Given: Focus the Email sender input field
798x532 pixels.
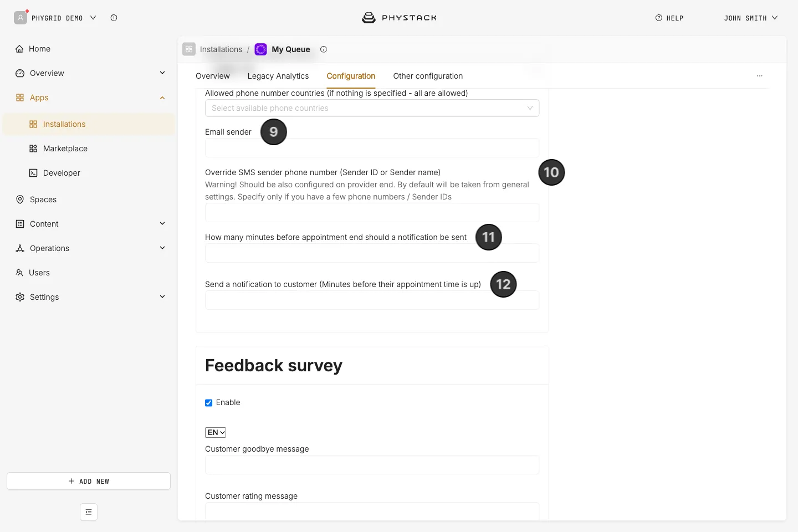Looking at the screenshot, I should tap(372, 148).
